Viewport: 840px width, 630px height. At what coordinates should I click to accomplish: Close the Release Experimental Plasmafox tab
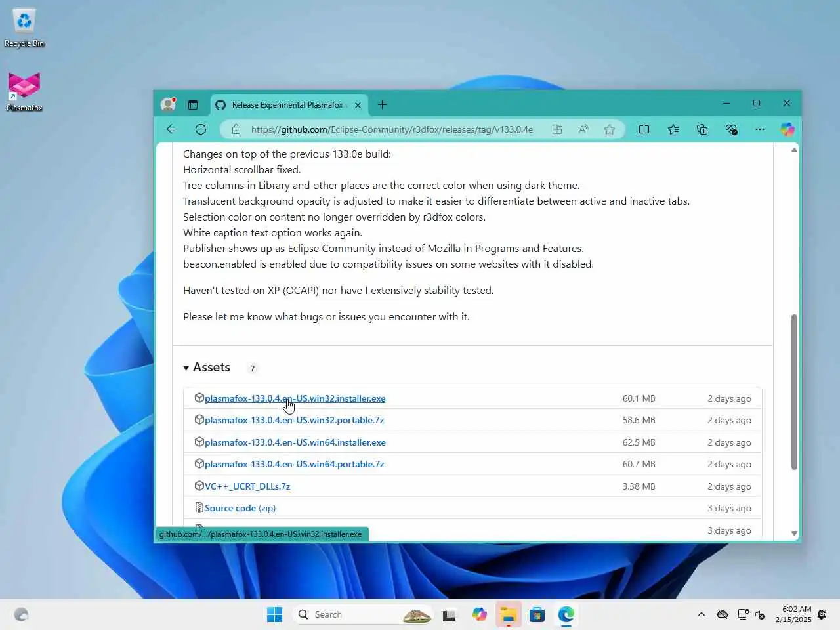tap(358, 105)
